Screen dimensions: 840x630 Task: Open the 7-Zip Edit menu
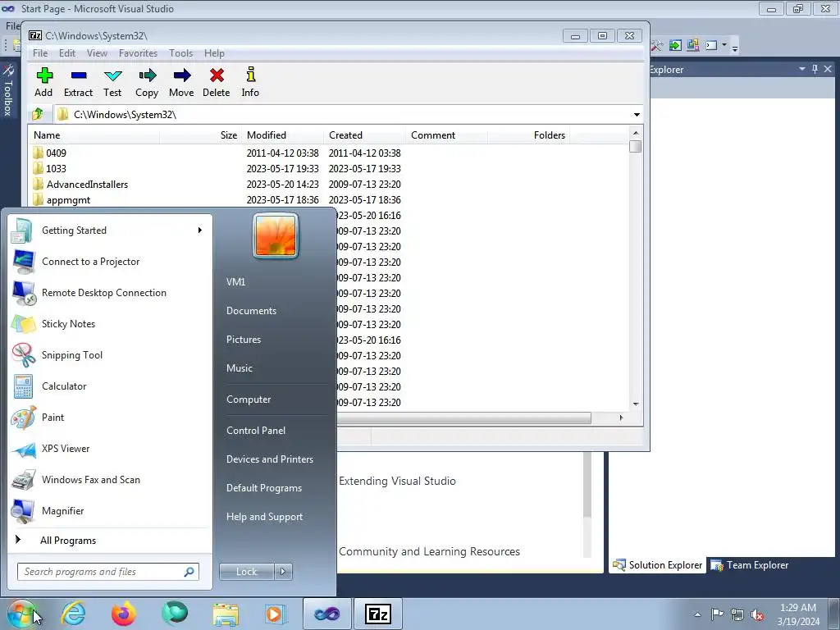[x=67, y=53]
